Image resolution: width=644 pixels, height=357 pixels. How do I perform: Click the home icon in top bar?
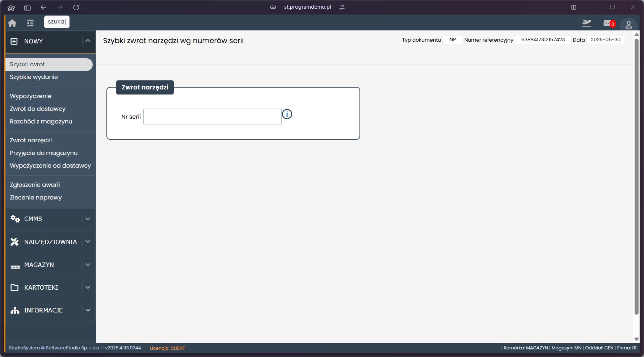click(x=12, y=23)
